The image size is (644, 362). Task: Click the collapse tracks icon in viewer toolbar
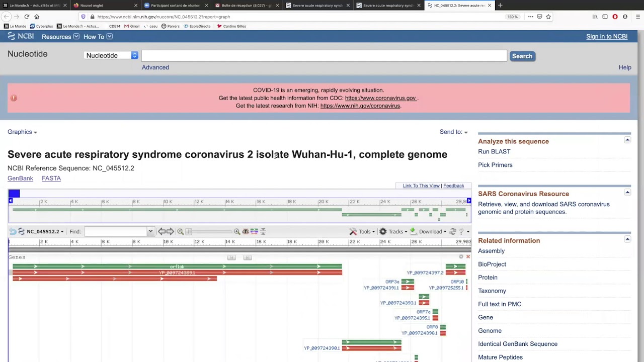coord(263,231)
